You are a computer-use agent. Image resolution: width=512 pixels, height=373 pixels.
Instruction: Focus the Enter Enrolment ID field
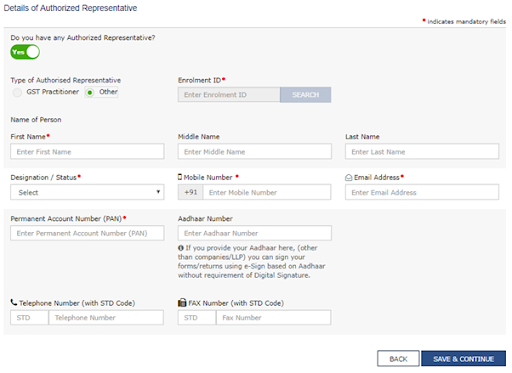coord(229,95)
